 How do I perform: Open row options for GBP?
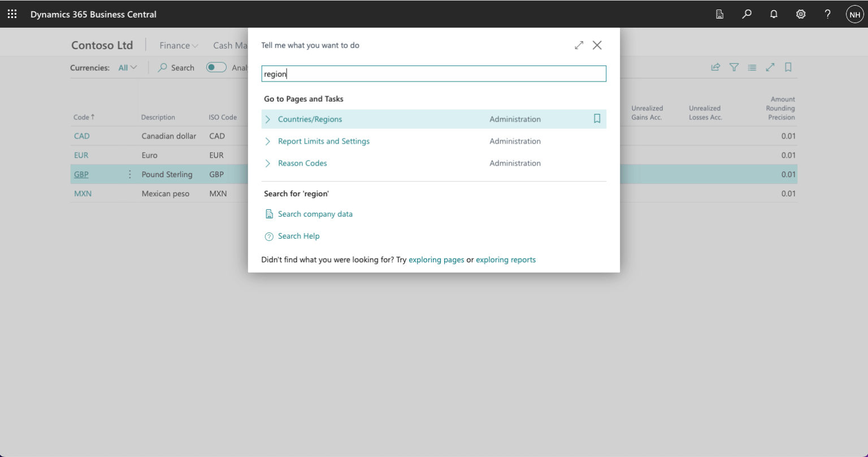point(129,174)
